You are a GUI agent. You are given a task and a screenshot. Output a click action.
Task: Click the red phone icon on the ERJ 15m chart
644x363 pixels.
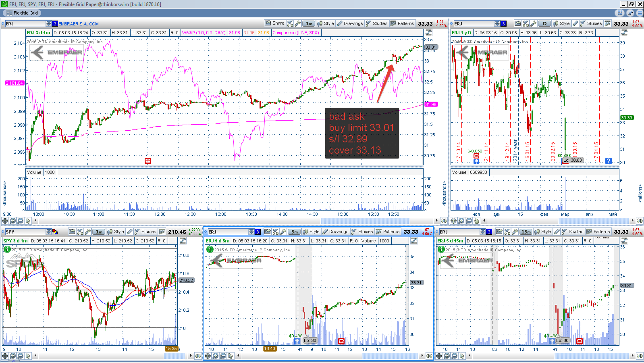(580, 341)
